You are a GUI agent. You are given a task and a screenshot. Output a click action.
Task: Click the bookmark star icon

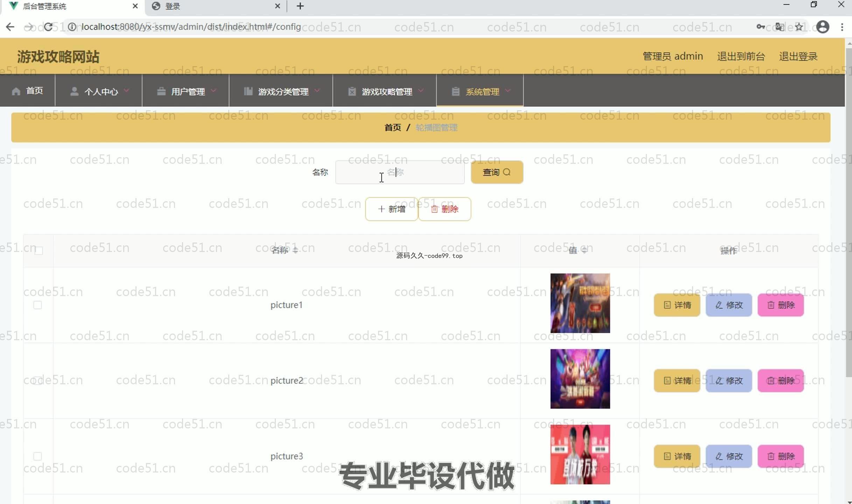point(799,27)
